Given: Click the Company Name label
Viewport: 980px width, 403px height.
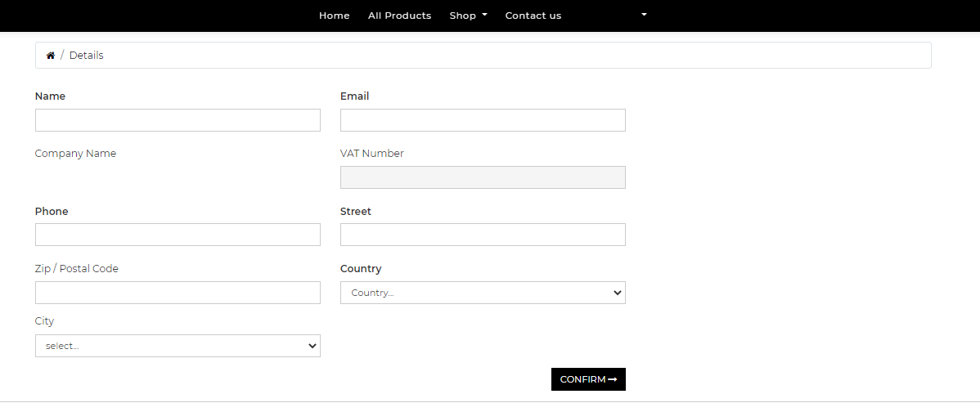Looking at the screenshot, I should [x=75, y=154].
